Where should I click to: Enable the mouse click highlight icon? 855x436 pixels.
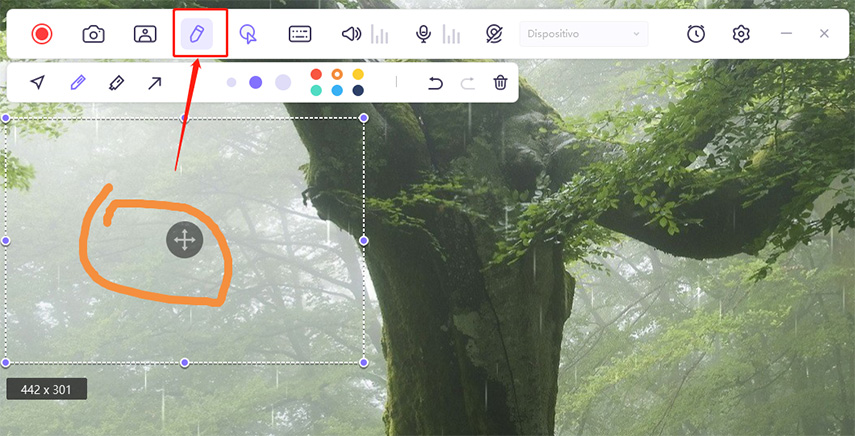(248, 34)
